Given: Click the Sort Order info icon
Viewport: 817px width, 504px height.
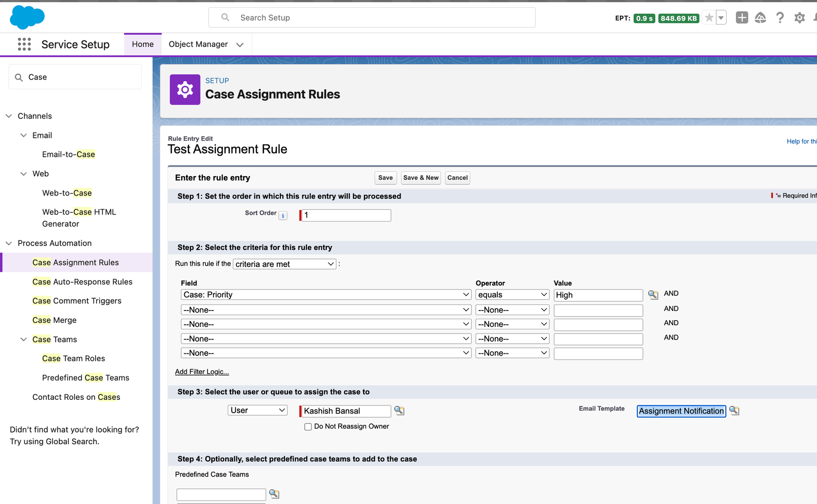Looking at the screenshot, I should 283,215.
